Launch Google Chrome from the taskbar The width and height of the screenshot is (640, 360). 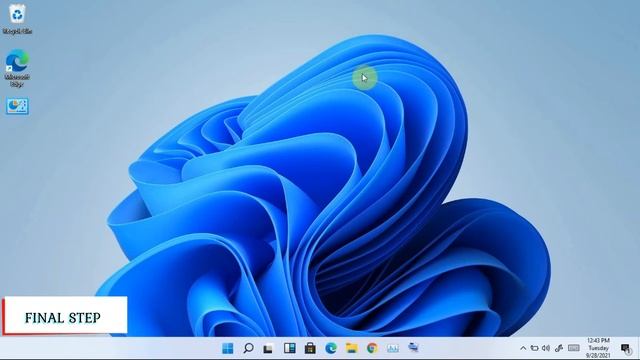point(372,348)
